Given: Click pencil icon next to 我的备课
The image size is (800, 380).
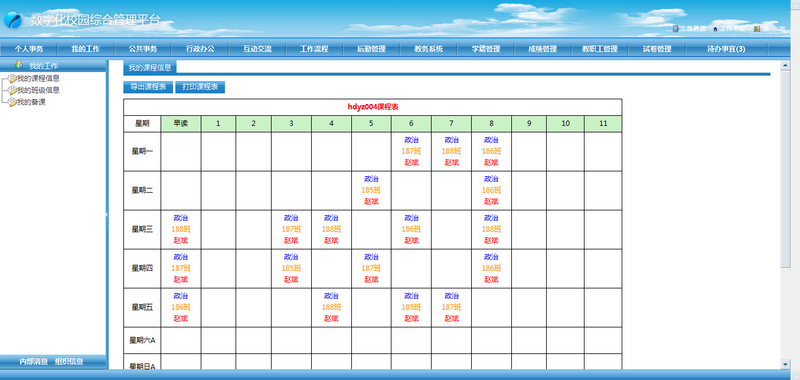Looking at the screenshot, I should [13, 103].
